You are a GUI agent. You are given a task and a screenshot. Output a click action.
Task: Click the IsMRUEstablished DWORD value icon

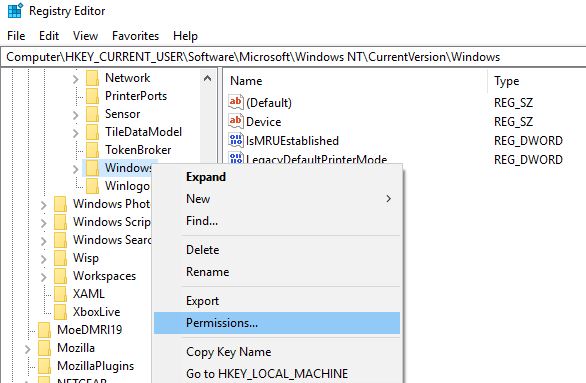pos(236,140)
